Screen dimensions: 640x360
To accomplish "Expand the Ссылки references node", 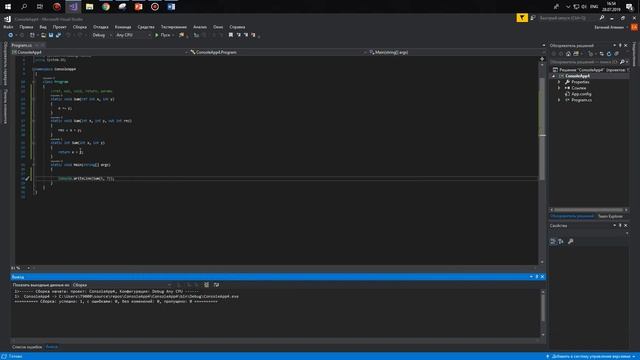I will point(559,88).
